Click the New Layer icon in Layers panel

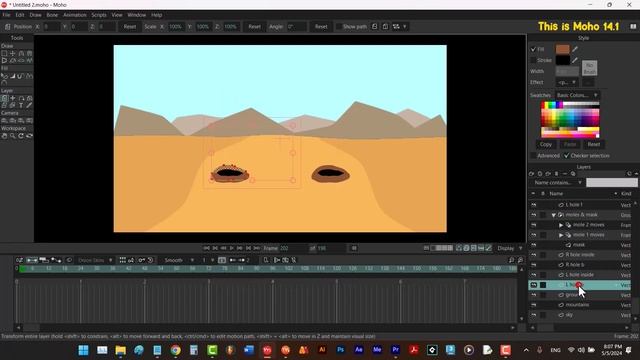point(531,174)
